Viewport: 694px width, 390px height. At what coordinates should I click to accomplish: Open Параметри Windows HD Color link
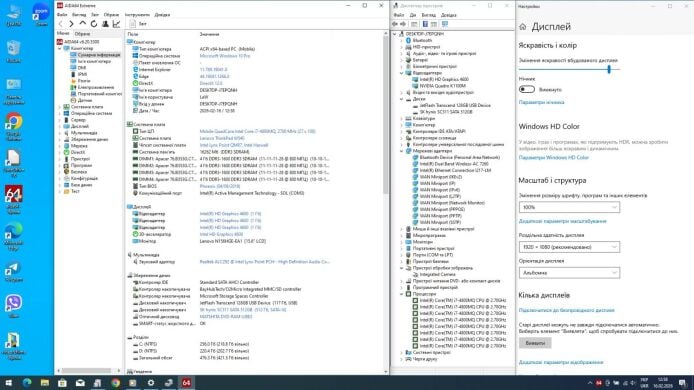(554, 158)
